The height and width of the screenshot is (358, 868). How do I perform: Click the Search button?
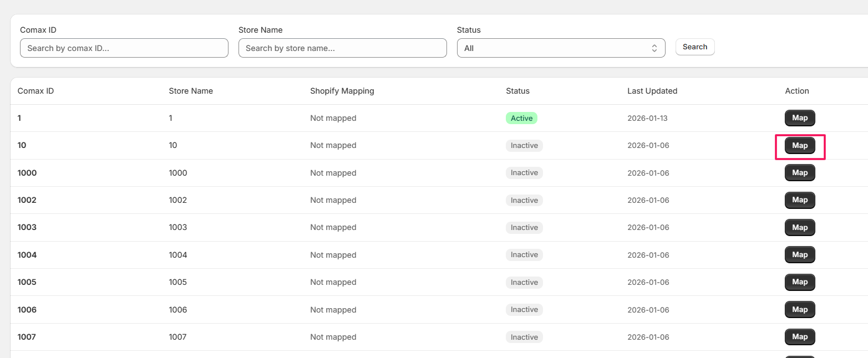pos(694,47)
